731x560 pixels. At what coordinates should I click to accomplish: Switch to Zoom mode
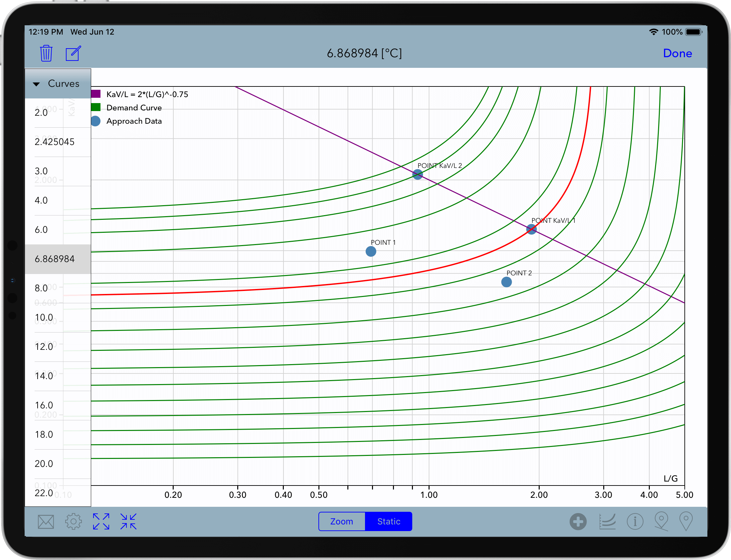[341, 521]
